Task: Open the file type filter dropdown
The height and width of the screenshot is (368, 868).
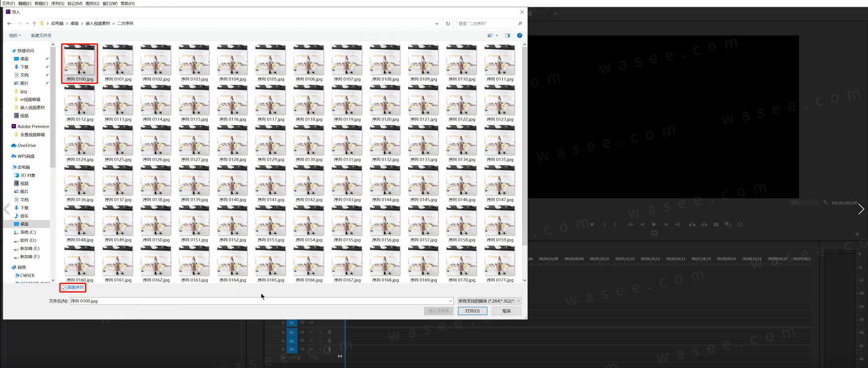Action: point(489,301)
